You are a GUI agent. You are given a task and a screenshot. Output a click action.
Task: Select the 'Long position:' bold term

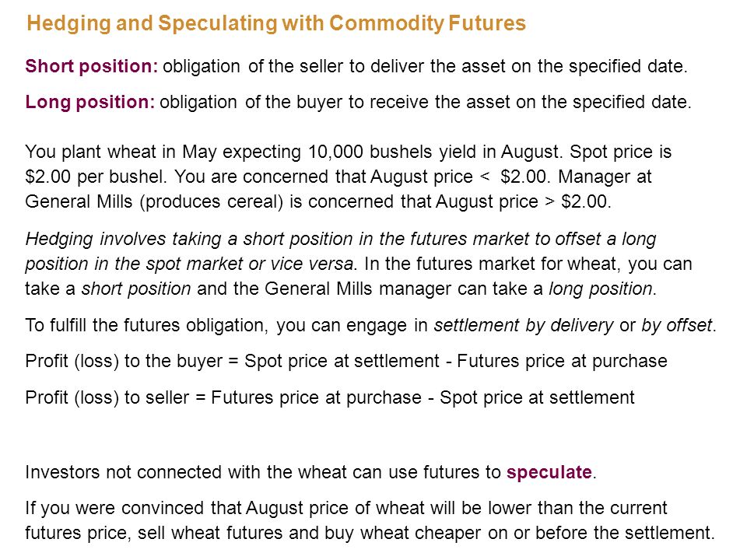90,102
